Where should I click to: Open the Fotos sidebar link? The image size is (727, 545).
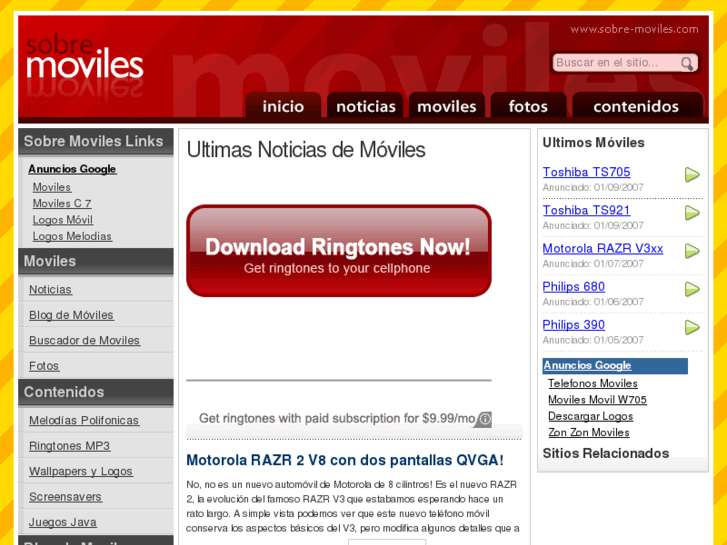(x=44, y=366)
